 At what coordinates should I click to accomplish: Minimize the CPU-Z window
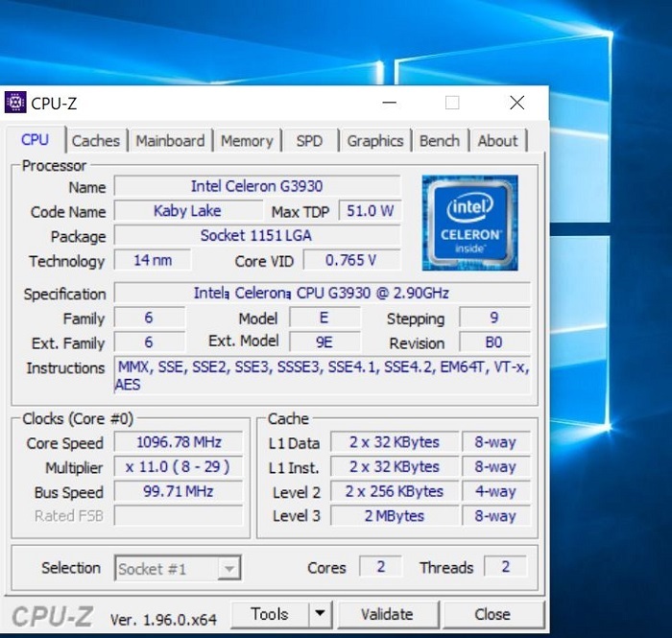[389, 103]
